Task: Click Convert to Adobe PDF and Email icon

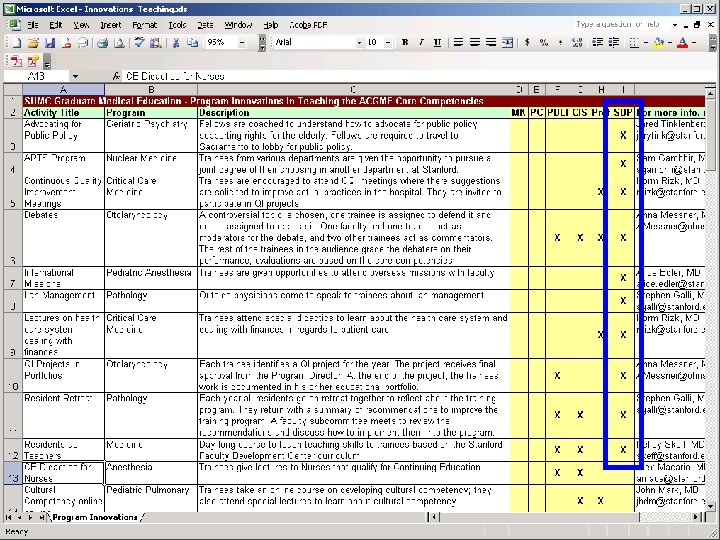Action: (x=33, y=61)
